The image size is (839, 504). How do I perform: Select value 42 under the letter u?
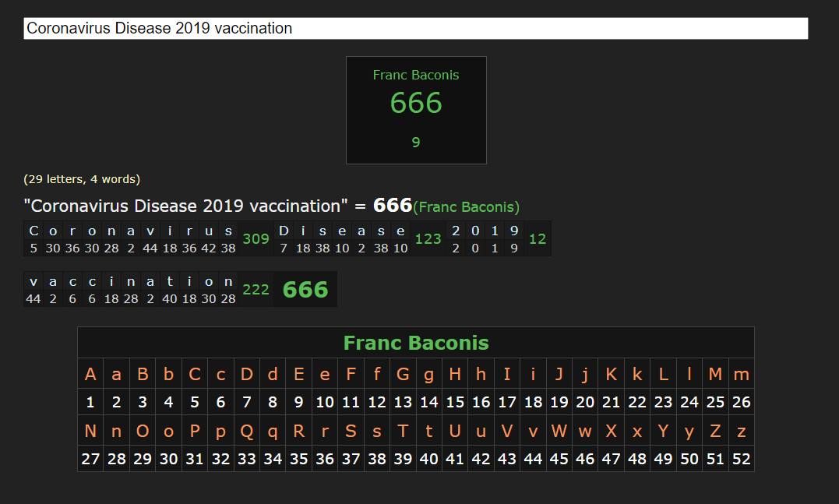point(209,248)
